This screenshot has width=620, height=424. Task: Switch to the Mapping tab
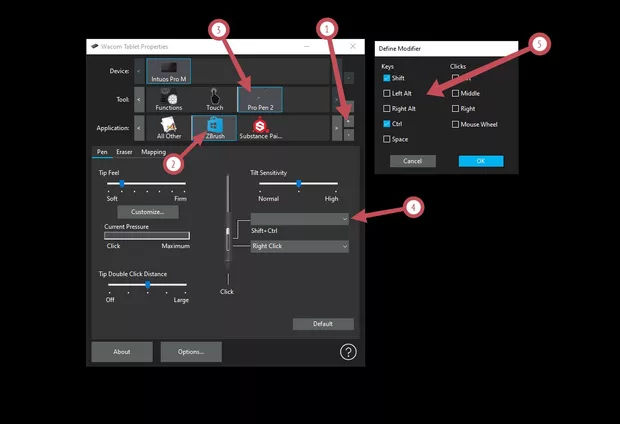pyautogui.click(x=153, y=152)
